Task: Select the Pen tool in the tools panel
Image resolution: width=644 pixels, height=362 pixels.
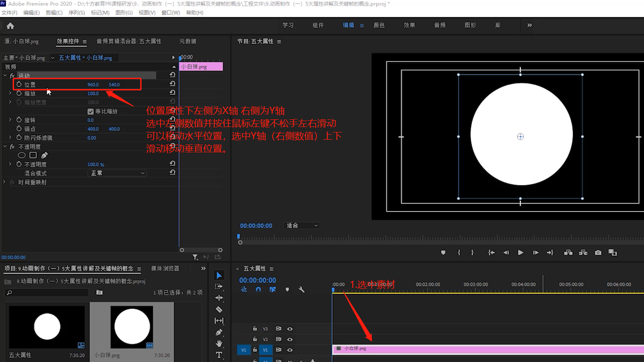Action: pyautogui.click(x=219, y=332)
